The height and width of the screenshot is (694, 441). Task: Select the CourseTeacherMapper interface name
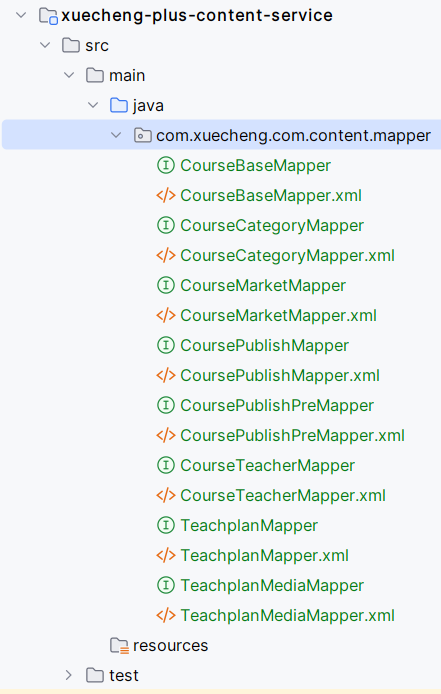267,466
